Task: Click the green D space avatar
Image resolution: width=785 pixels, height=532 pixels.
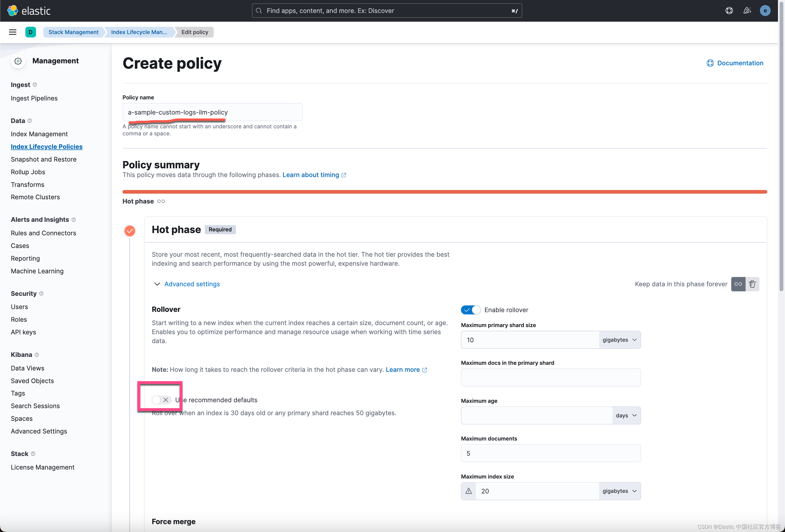Action: coord(30,32)
